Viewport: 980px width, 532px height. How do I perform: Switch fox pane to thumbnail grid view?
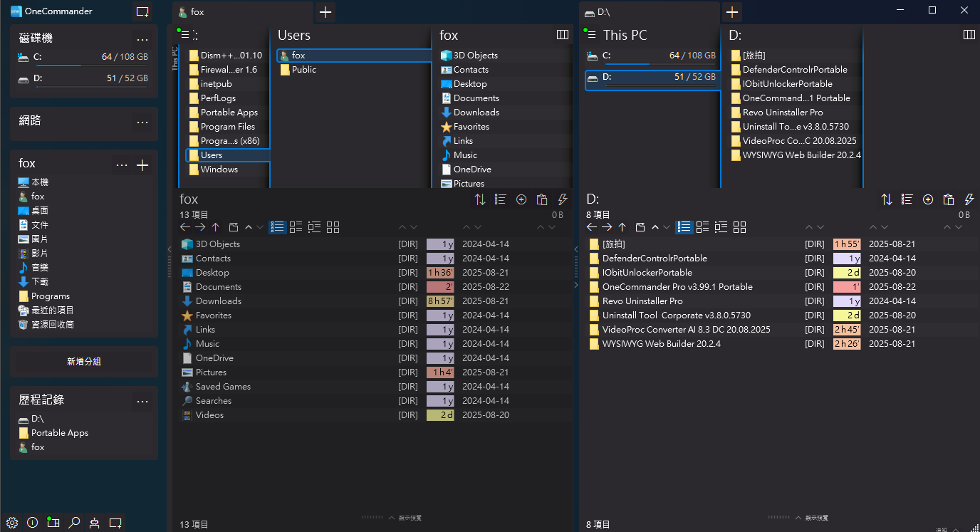pos(333,227)
